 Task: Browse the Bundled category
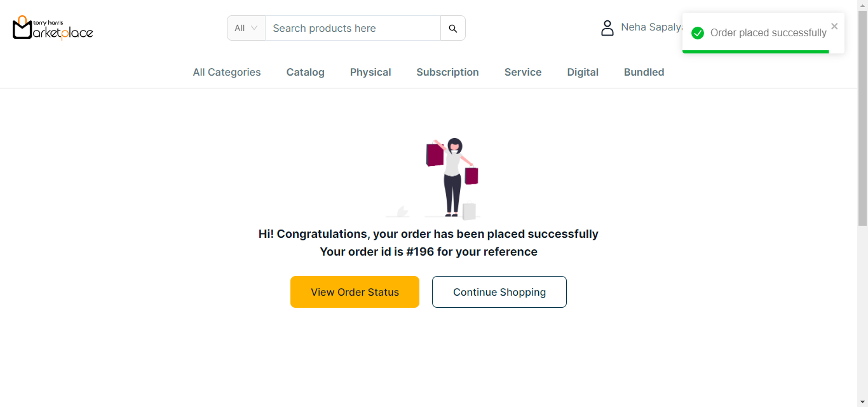pyautogui.click(x=644, y=72)
